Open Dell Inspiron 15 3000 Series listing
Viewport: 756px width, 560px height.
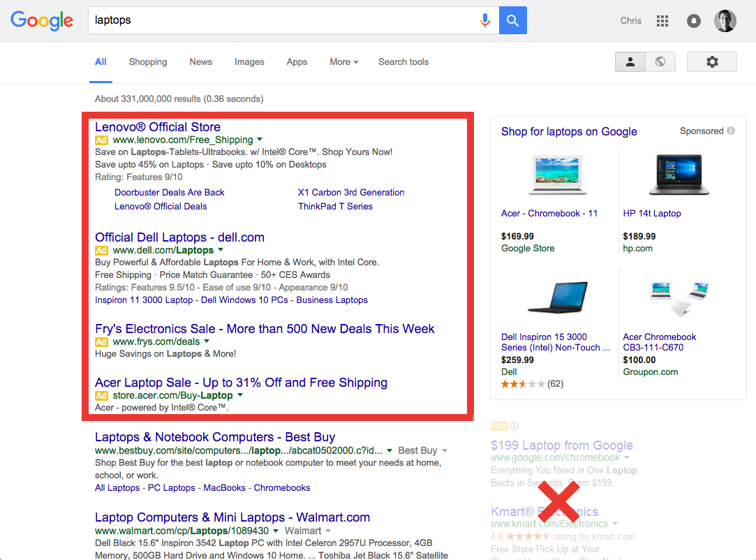click(556, 342)
